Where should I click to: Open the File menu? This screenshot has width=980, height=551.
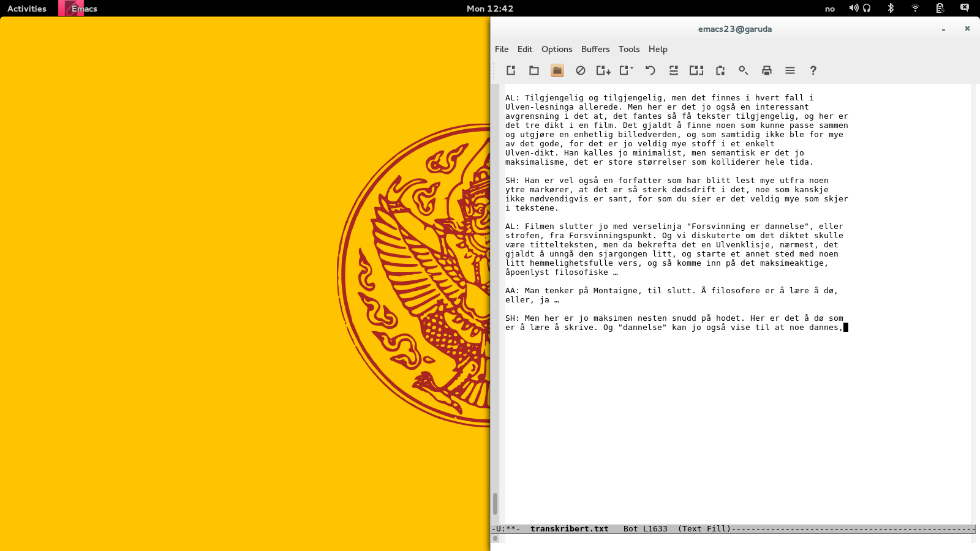point(502,49)
